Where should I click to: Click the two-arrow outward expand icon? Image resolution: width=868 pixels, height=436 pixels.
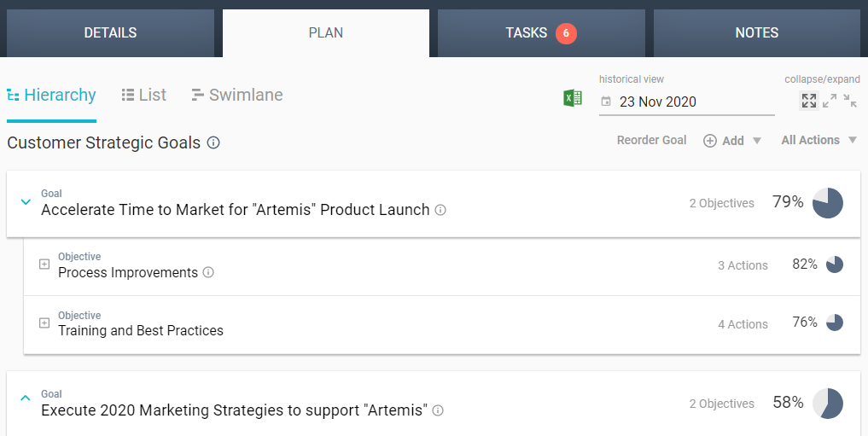pyautogui.click(x=830, y=101)
